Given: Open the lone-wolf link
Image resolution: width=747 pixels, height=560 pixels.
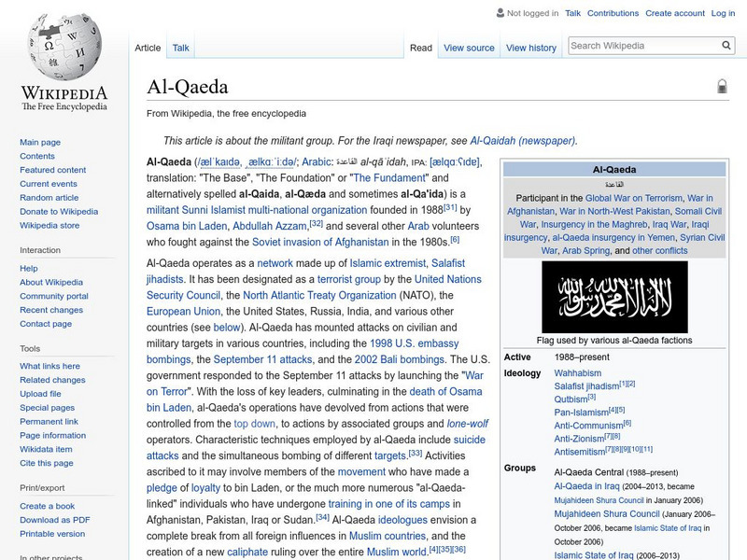Looking at the screenshot, I should (x=468, y=424).
